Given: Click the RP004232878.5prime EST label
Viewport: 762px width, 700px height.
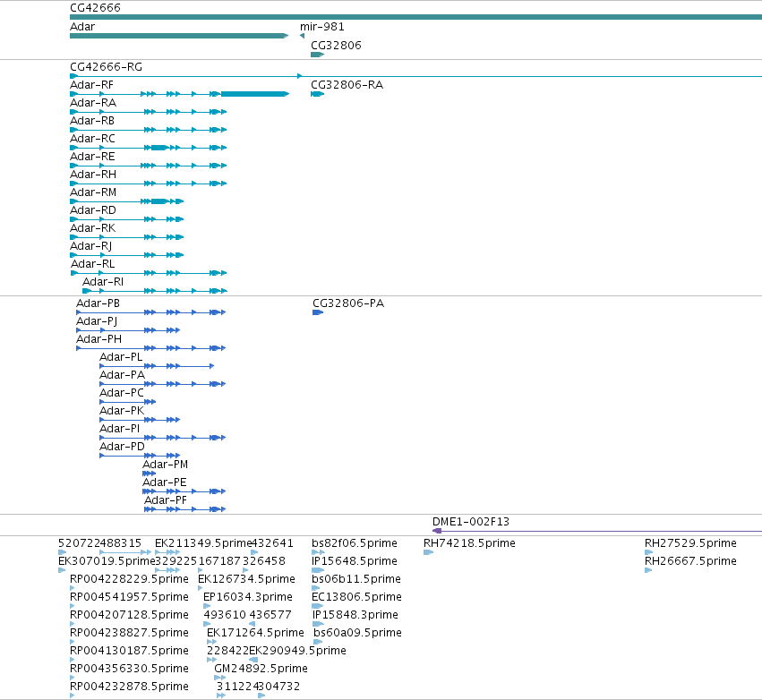Looking at the screenshot, I should 129,687.
